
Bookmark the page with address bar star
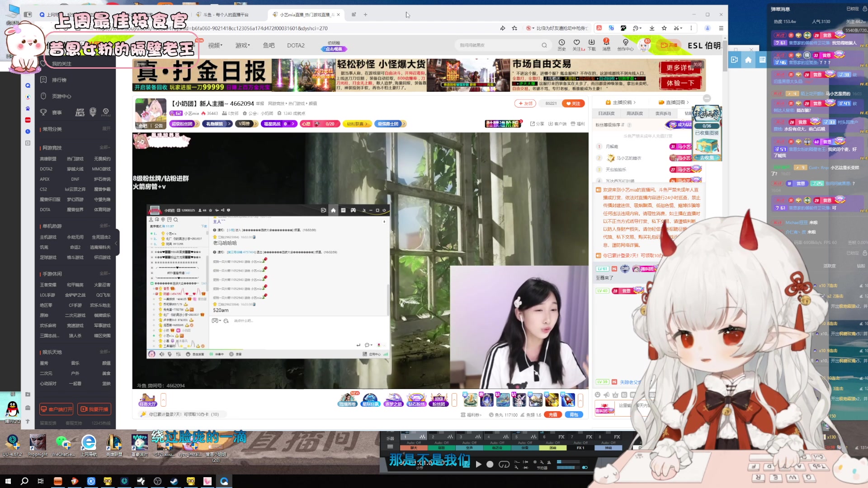(x=514, y=28)
